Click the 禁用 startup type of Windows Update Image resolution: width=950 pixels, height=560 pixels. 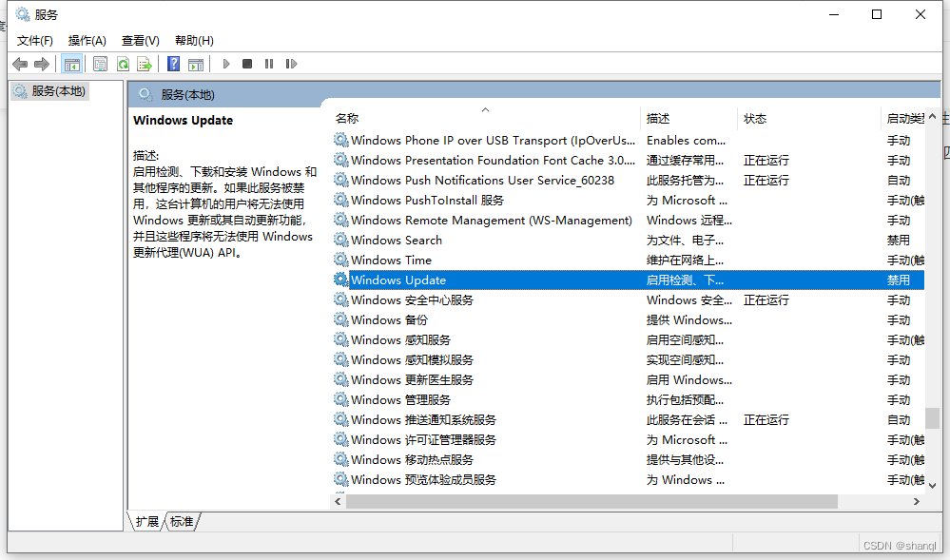899,280
